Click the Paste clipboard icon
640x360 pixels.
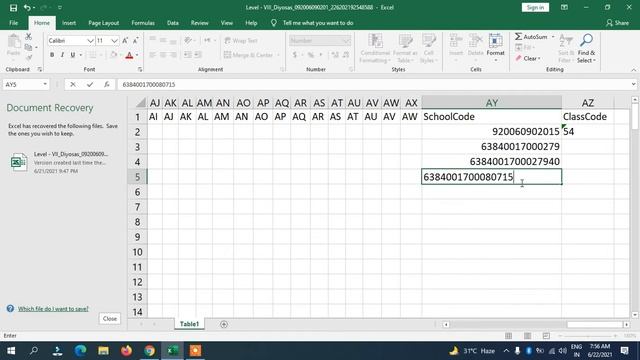coord(13,41)
